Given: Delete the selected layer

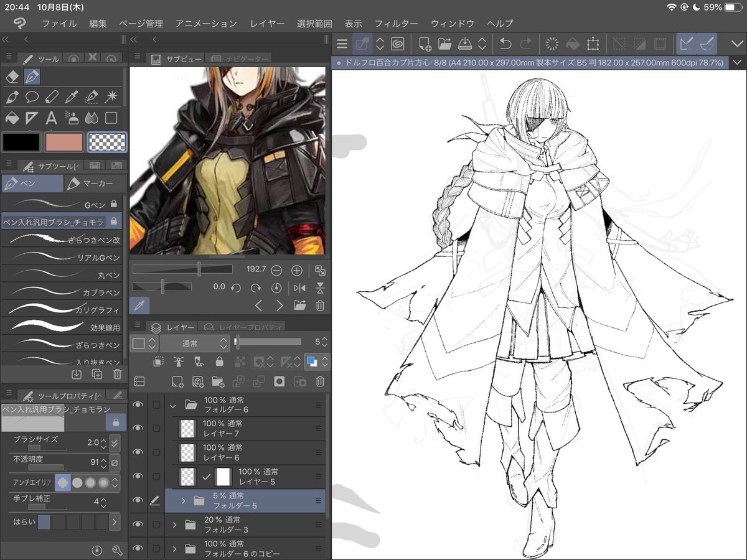Looking at the screenshot, I should click(320, 381).
